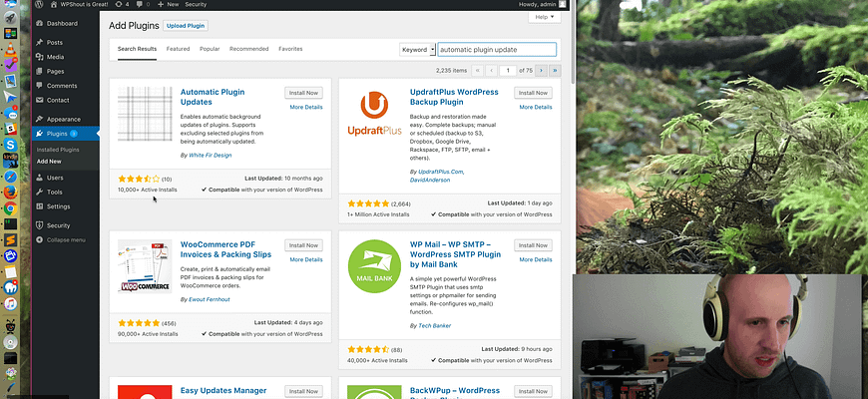Open the Appearance menu

point(63,119)
